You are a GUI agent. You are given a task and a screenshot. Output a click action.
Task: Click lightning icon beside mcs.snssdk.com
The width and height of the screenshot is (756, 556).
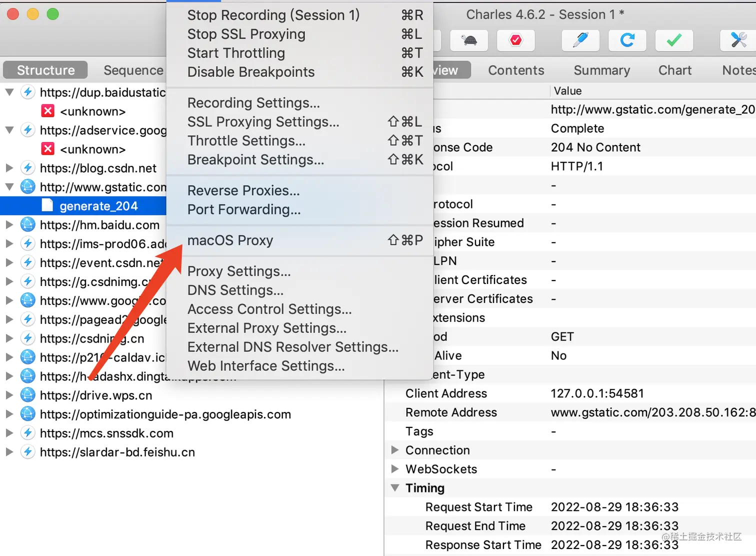(x=28, y=433)
